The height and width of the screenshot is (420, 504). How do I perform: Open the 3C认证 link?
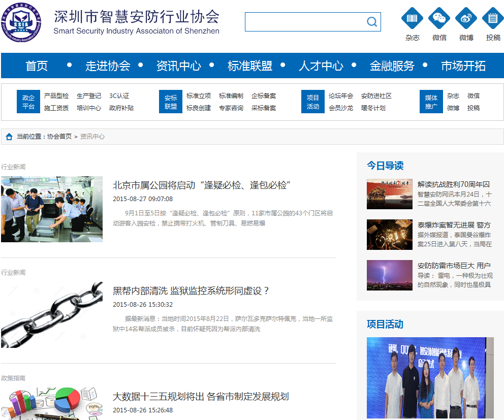point(119,96)
